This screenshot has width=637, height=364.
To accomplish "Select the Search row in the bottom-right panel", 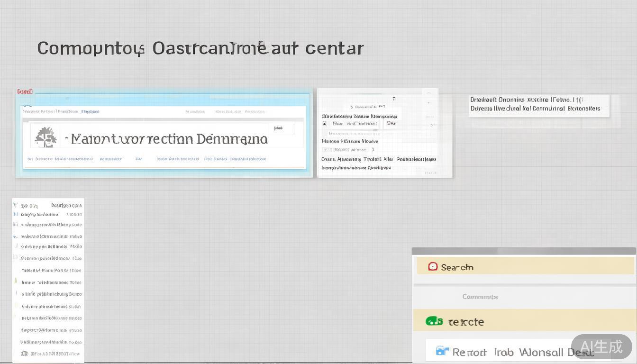I will [525, 266].
